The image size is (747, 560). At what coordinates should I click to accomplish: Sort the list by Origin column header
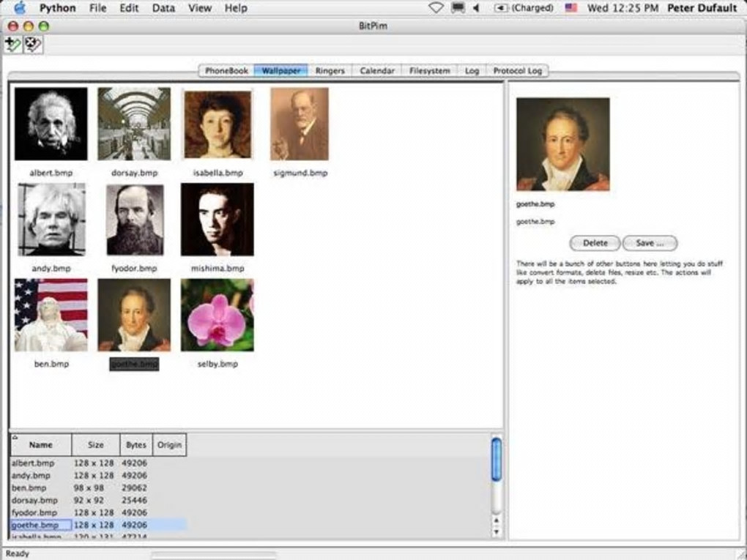pyautogui.click(x=170, y=445)
